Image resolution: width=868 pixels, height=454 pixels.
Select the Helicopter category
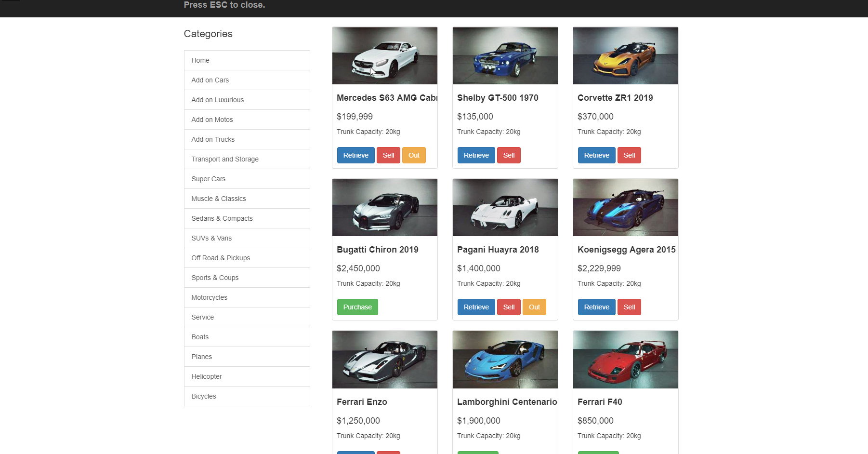point(247,376)
